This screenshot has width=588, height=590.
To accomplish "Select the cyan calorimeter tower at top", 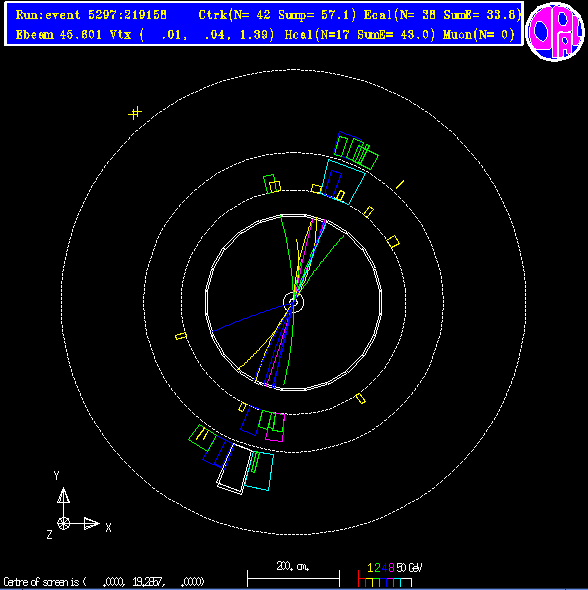I will pos(343,182).
